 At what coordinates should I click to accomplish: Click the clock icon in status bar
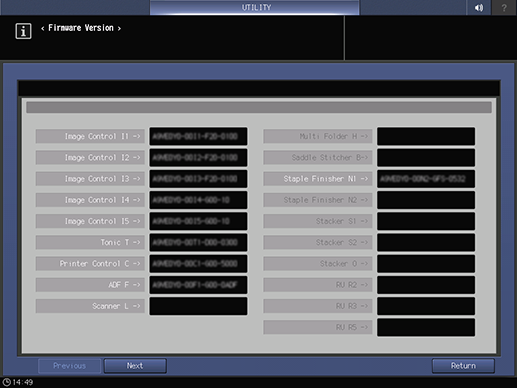pos(6,382)
